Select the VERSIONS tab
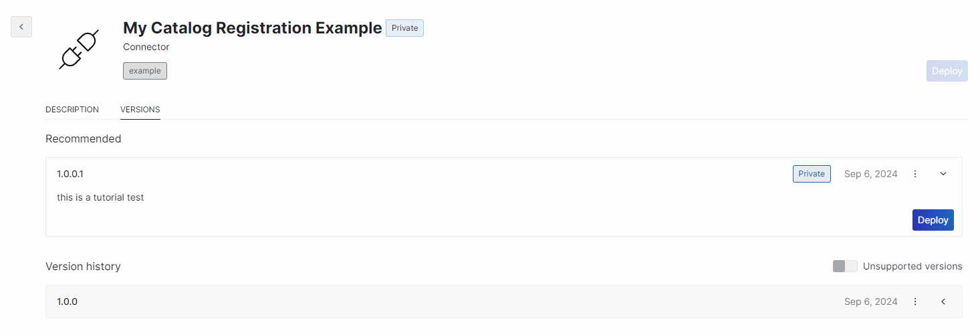 pos(140,110)
